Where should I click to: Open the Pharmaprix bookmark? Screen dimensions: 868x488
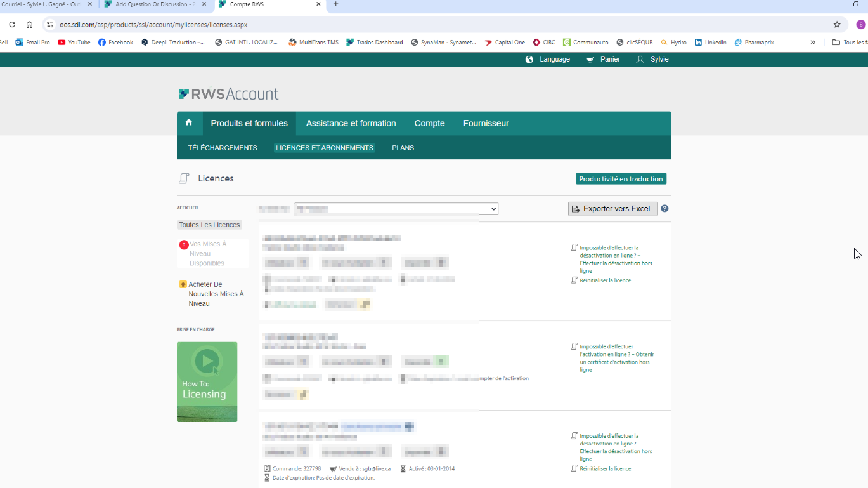click(754, 43)
